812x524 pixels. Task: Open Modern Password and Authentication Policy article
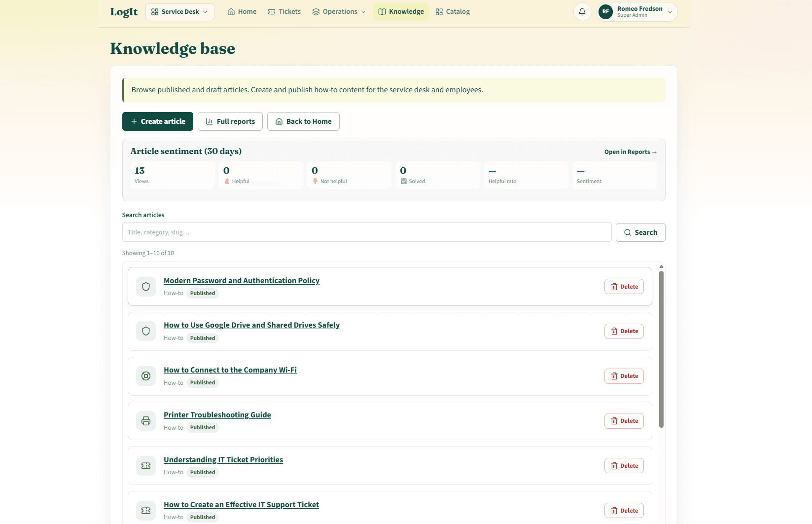242,281
